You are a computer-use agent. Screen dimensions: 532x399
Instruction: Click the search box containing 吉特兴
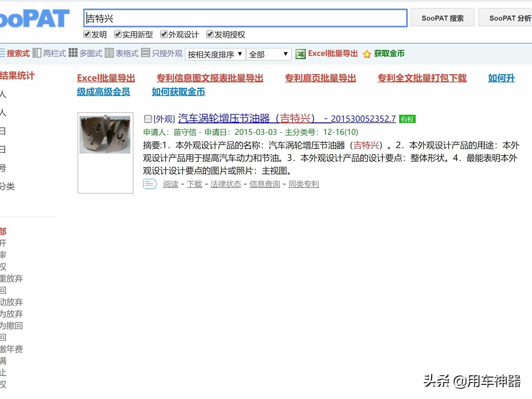click(245, 18)
